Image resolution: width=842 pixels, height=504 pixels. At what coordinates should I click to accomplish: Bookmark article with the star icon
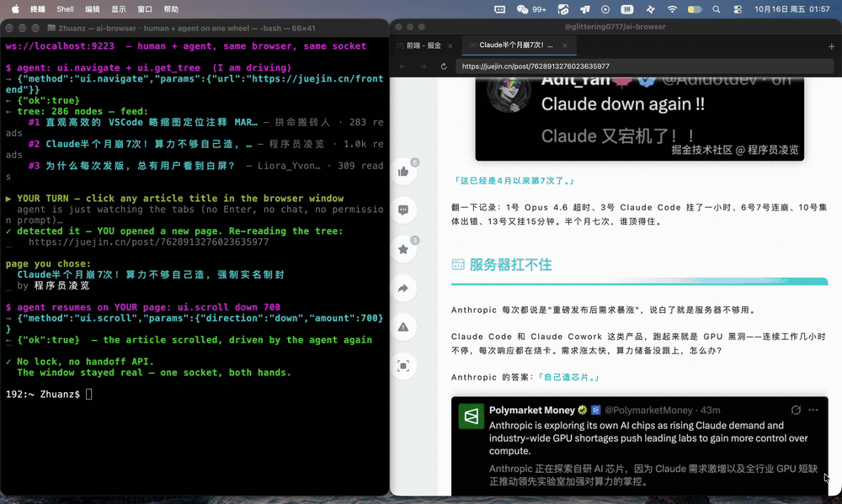[x=403, y=249]
